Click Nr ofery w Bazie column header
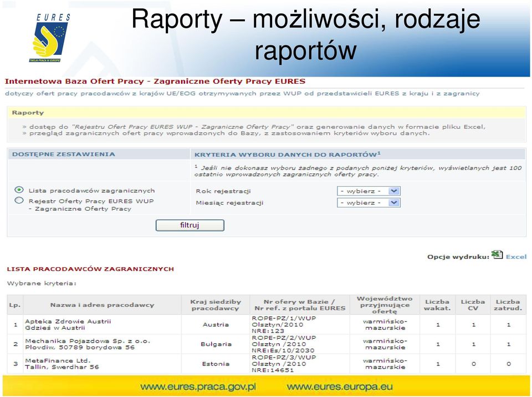The image size is (532, 397). (300, 305)
